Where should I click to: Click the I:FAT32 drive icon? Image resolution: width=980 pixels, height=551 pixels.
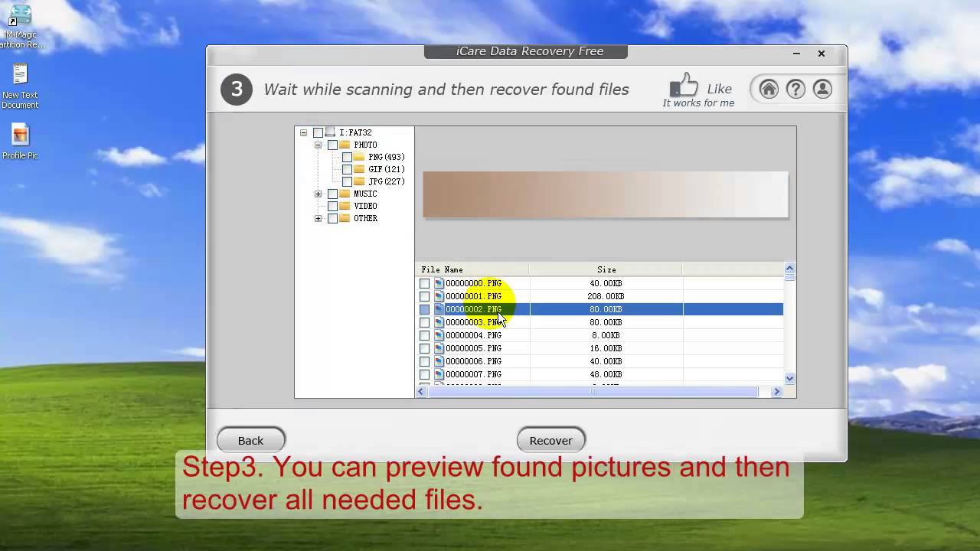(330, 132)
